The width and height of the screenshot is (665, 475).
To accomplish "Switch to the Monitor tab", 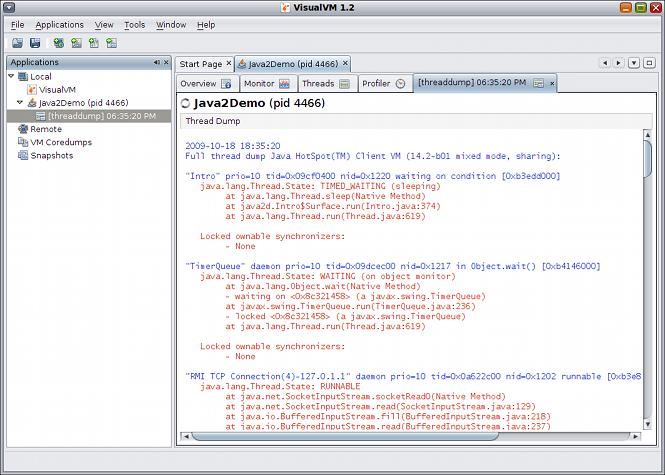I will tap(268, 84).
